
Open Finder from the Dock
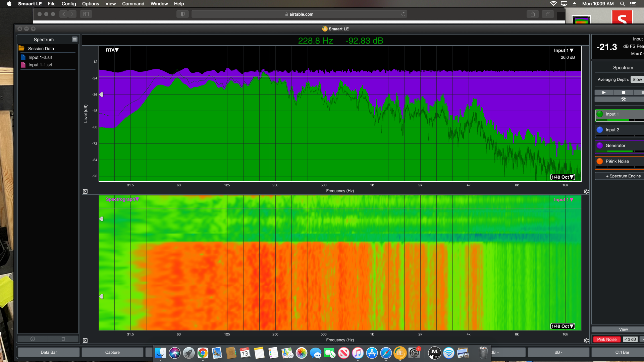coord(161,353)
